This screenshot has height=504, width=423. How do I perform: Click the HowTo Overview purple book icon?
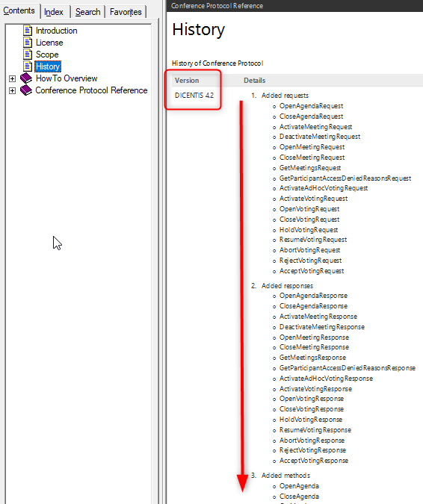coord(26,78)
